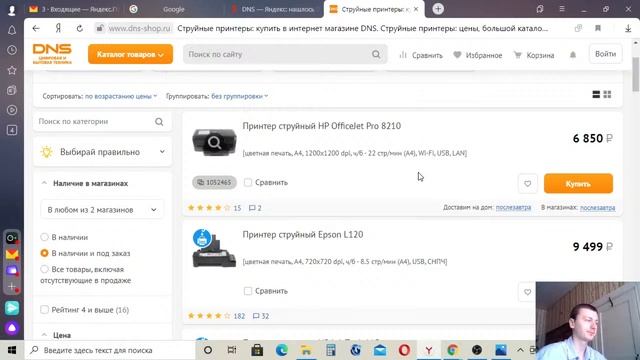
Task: Click the Windows taskbar search box
Action: point(110,350)
